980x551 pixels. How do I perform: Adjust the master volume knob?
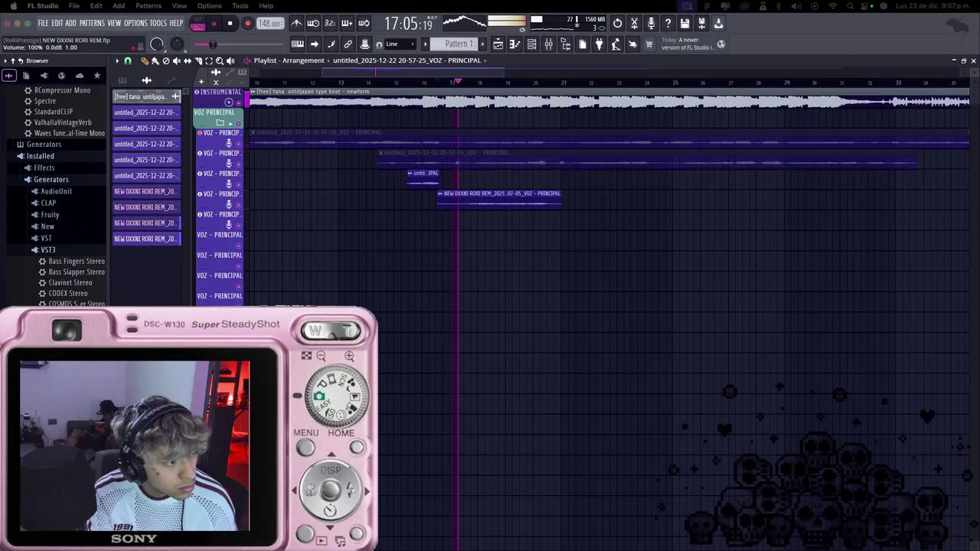tap(157, 44)
